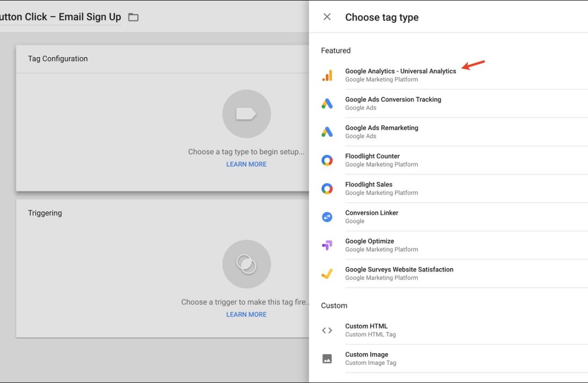Select the Conversion Linker tag type

pyautogui.click(x=371, y=213)
